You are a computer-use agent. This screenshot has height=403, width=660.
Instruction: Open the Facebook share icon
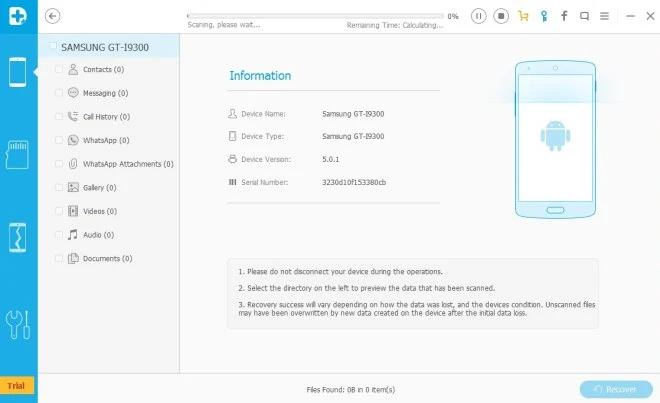click(x=564, y=16)
